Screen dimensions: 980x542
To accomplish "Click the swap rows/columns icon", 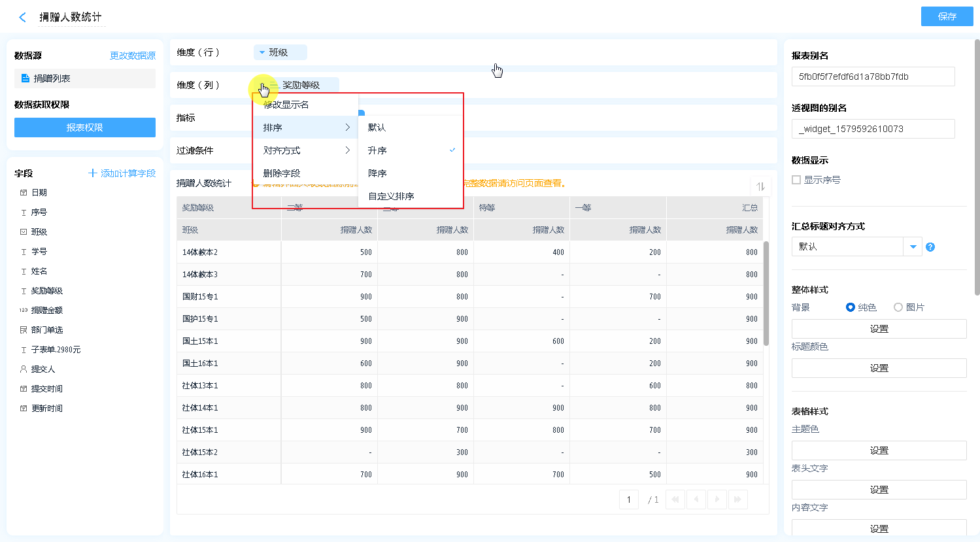I will (760, 186).
